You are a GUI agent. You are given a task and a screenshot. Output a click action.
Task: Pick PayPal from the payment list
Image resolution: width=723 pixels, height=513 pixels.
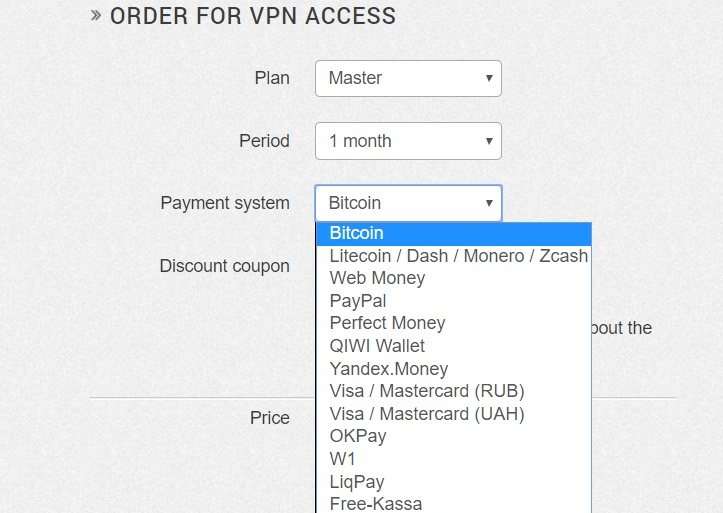[454, 301]
